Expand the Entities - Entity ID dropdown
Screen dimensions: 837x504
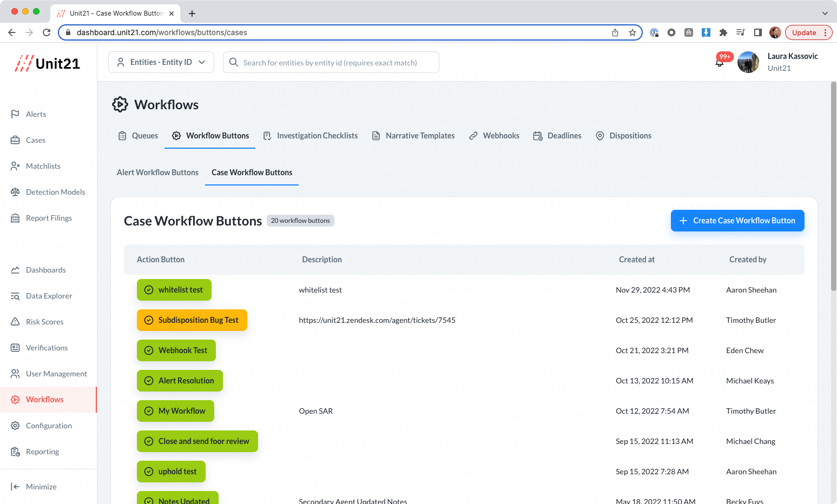161,62
